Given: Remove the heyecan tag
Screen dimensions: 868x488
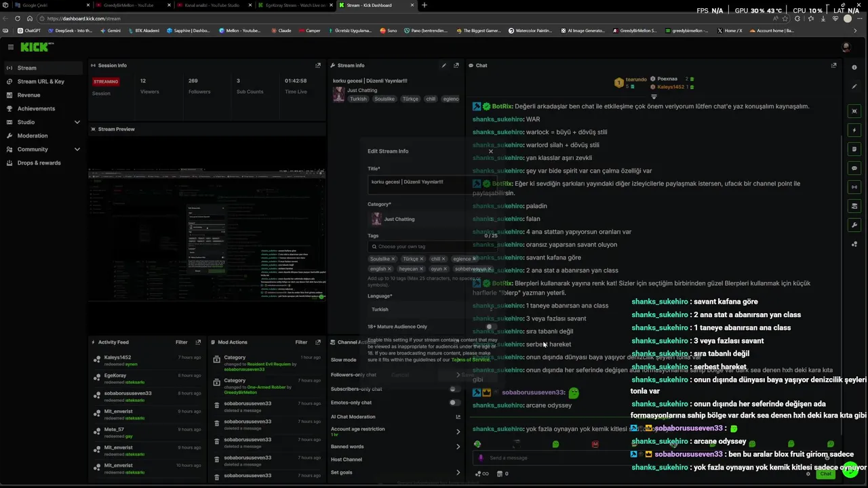Looking at the screenshot, I should coord(422,269).
